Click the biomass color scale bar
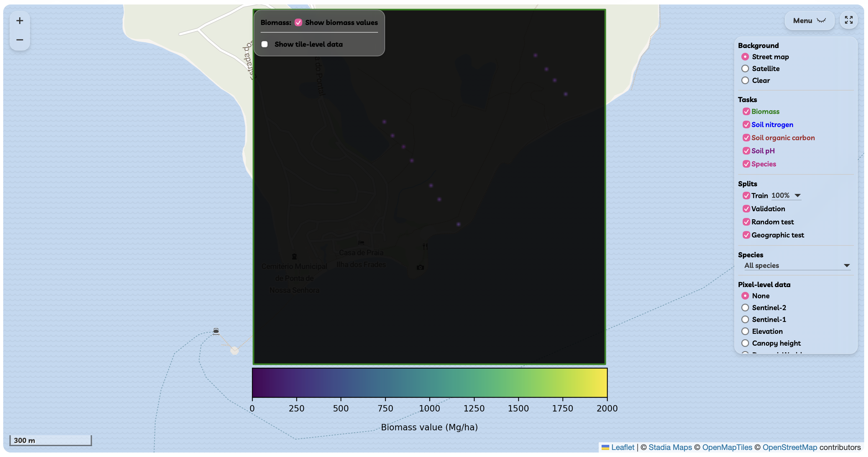 tap(429, 382)
